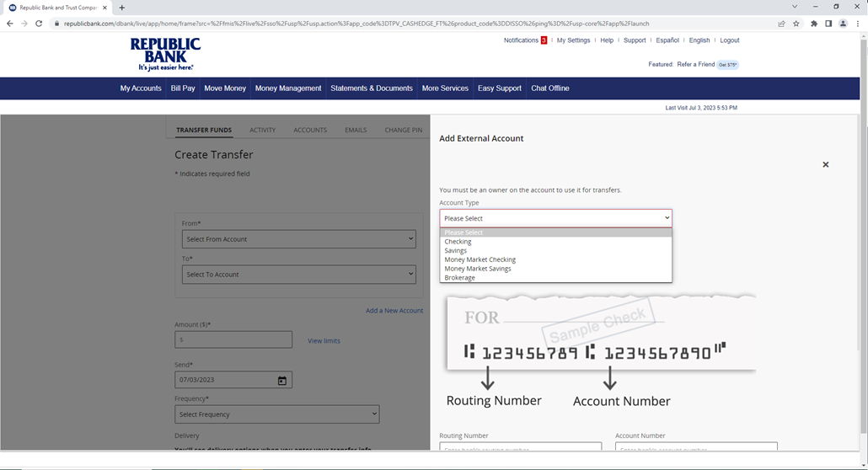This screenshot has width=868, height=470.
Task: Switch to the Activity tab
Action: 262,130
